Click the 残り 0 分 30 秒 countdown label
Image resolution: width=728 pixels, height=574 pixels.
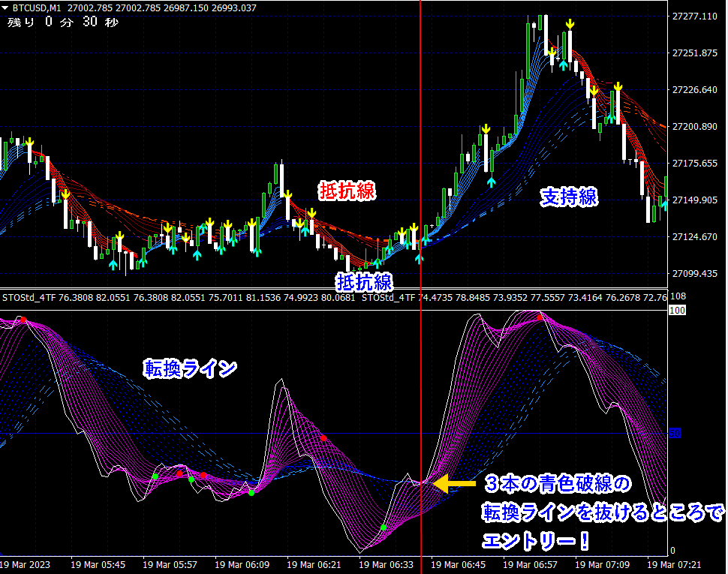[x=63, y=22]
